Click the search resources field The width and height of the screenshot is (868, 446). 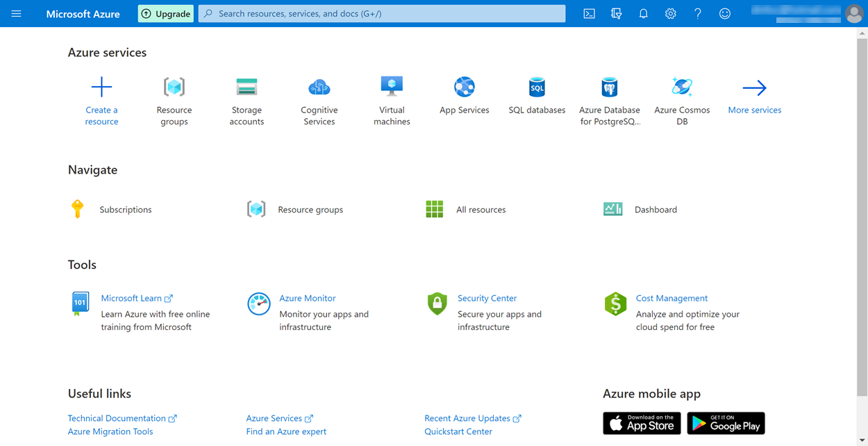click(x=381, y=13)
